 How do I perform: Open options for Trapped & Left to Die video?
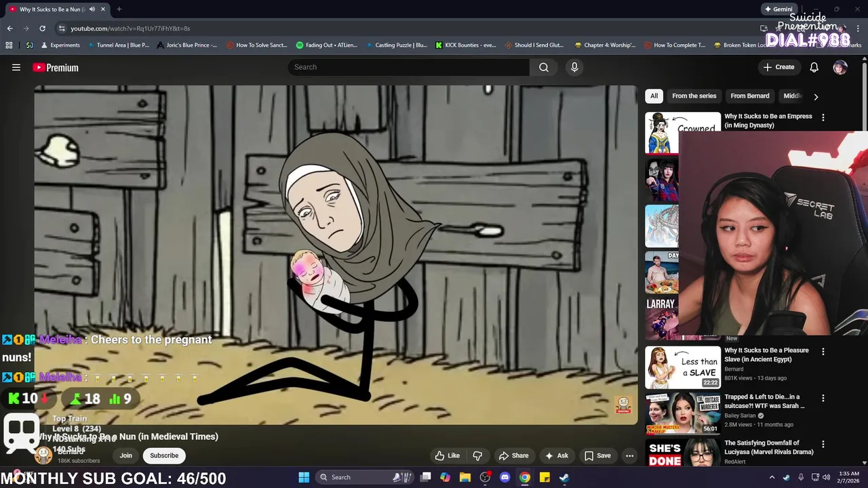pos(823,399)
